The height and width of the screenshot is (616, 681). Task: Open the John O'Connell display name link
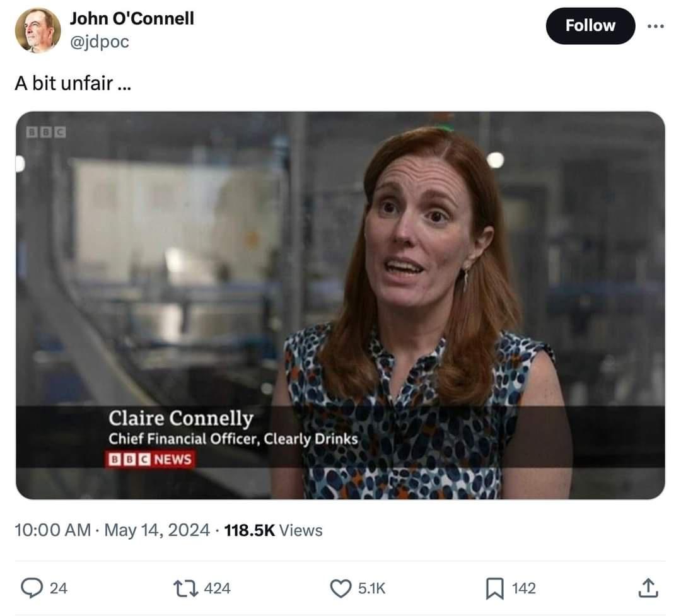[132, 18]
